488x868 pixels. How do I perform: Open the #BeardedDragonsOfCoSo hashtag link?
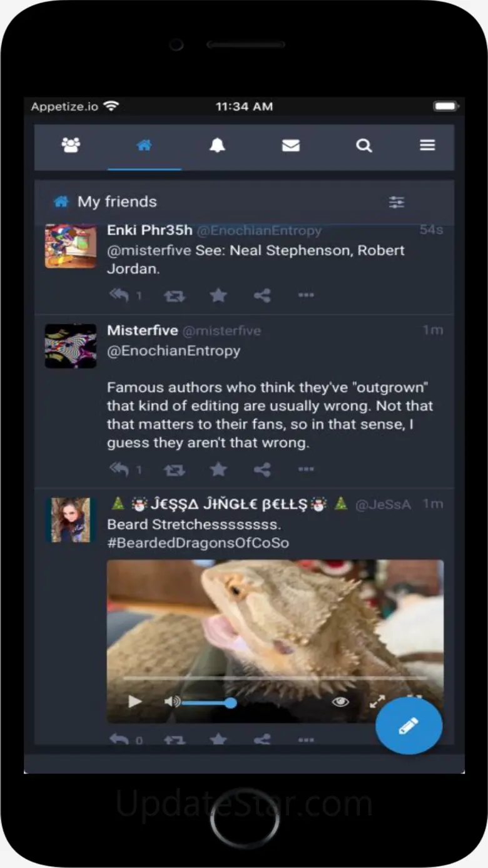pos(198,543)
